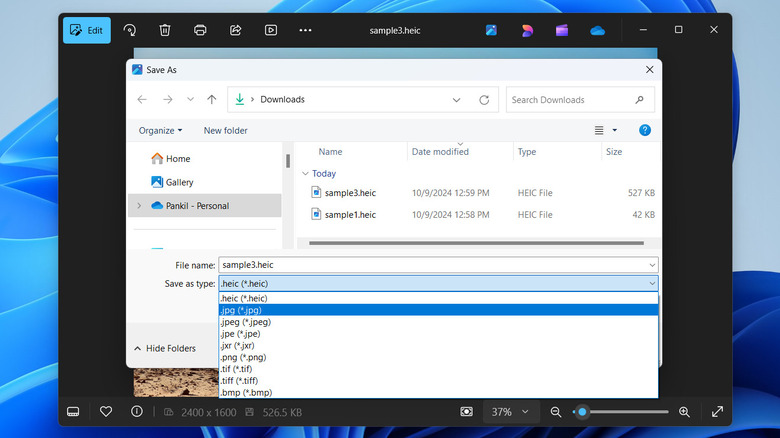The height and width of the screenshot is (438, 780).
Task: Toggle the filmstrip view icon
Action: coord(74,411)
